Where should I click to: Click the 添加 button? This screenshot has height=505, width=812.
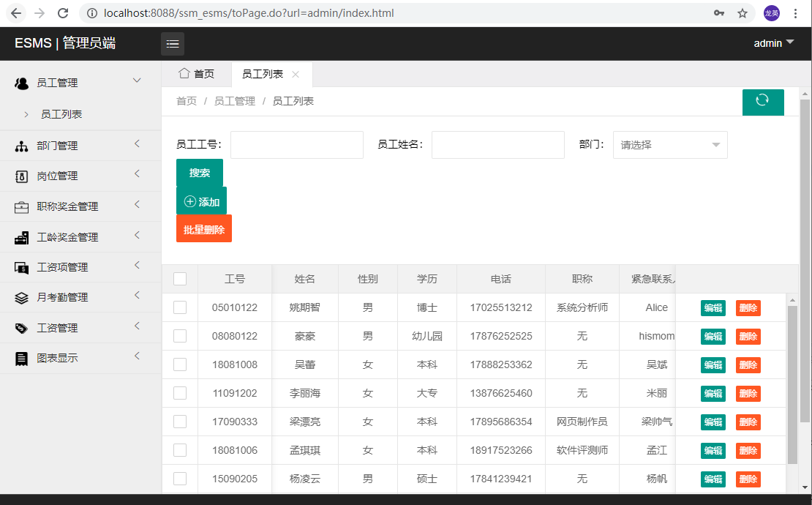click(x=201, y=201)
